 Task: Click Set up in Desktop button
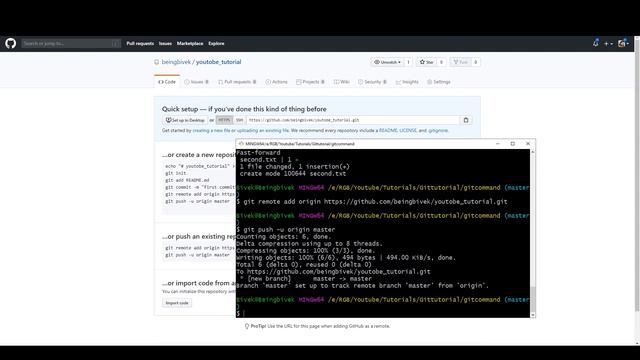pyautogui.click(x=185, y=120)
